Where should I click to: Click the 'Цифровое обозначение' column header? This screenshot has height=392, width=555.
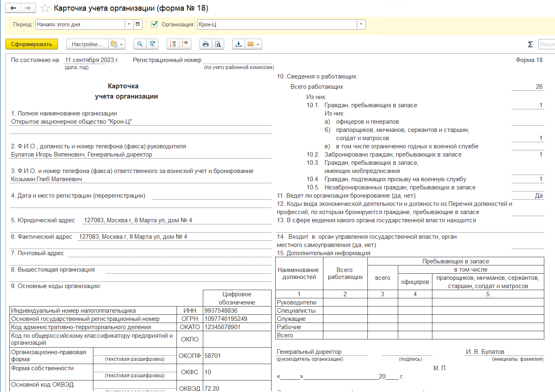click(x=237, y=298)
